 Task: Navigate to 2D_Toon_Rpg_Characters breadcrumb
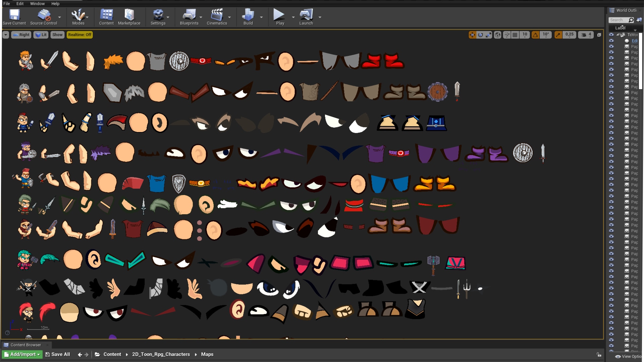coord(161,354)
